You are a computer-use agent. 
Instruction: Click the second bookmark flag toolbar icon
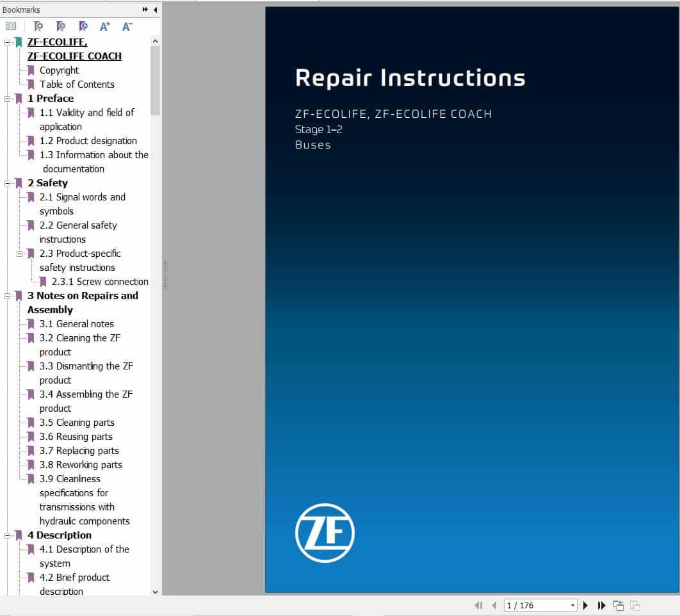[61, 26]
